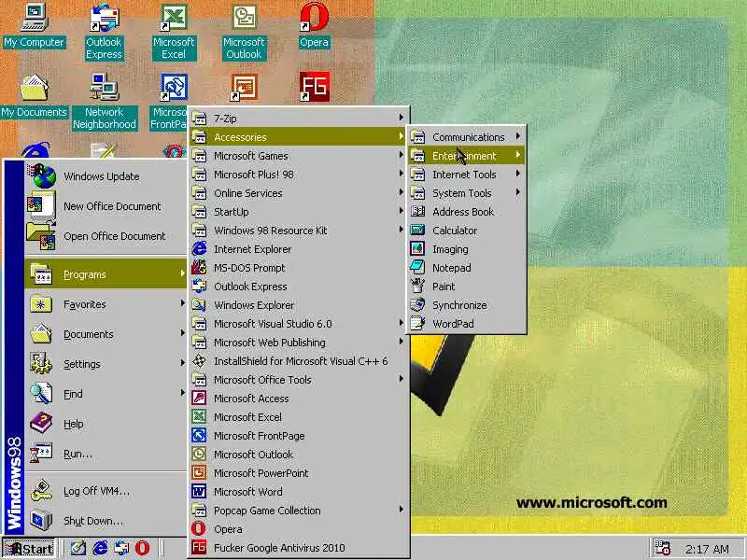This screenshot has width=747, height=560.
Task: Expand the Programs submenu arrow
Action: pyautogui.click(x=182, y=273)
